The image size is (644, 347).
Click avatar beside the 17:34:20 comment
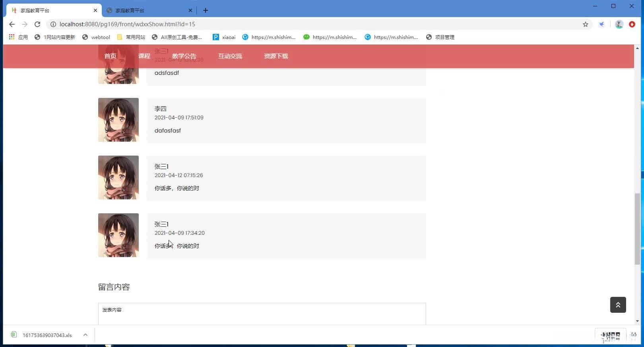coord(118,235)
